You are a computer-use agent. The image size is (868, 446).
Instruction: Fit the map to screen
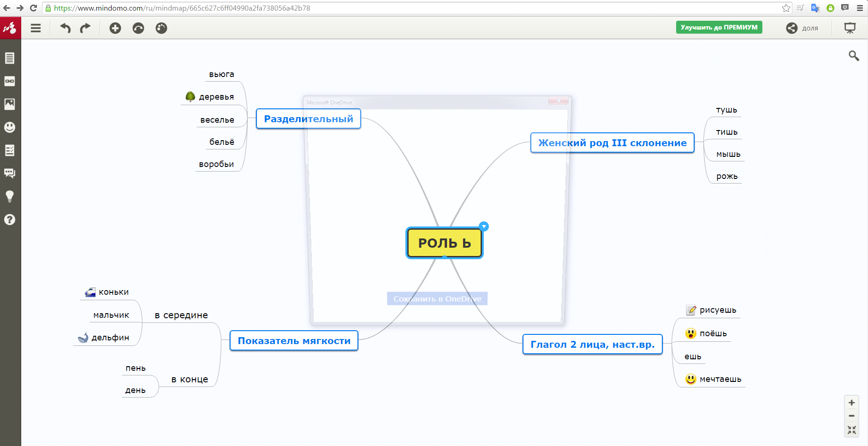(x=851, y=430)
